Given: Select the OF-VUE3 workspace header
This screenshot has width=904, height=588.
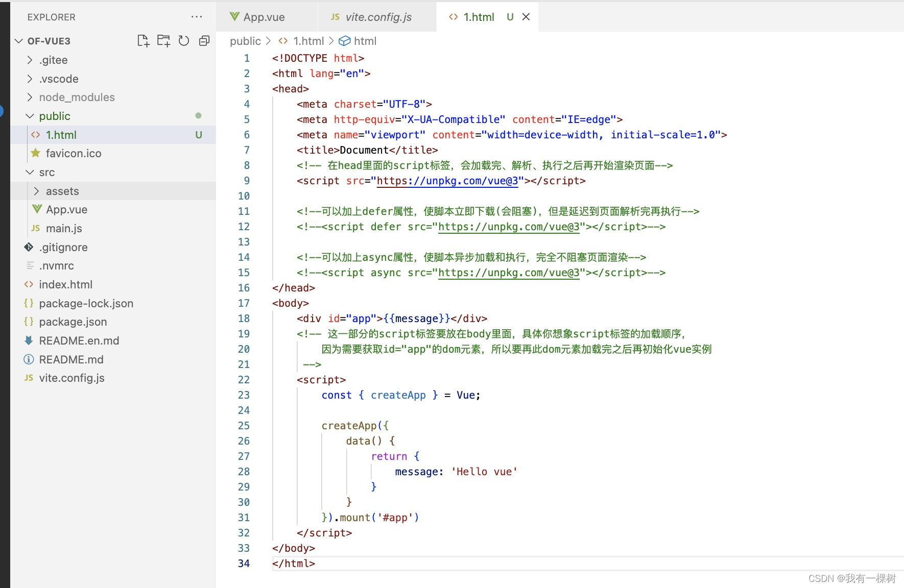Looking at the screenshot, I should pyautogui.click(x=49, y=41).
